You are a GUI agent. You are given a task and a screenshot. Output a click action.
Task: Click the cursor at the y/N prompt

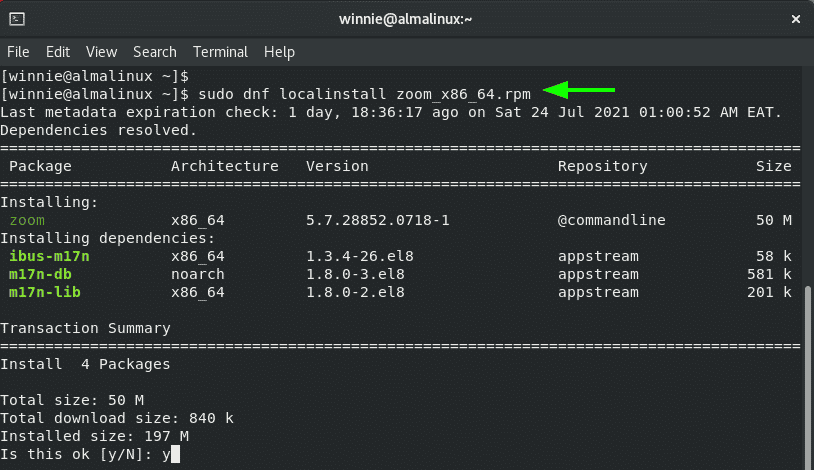coord(175,454)
